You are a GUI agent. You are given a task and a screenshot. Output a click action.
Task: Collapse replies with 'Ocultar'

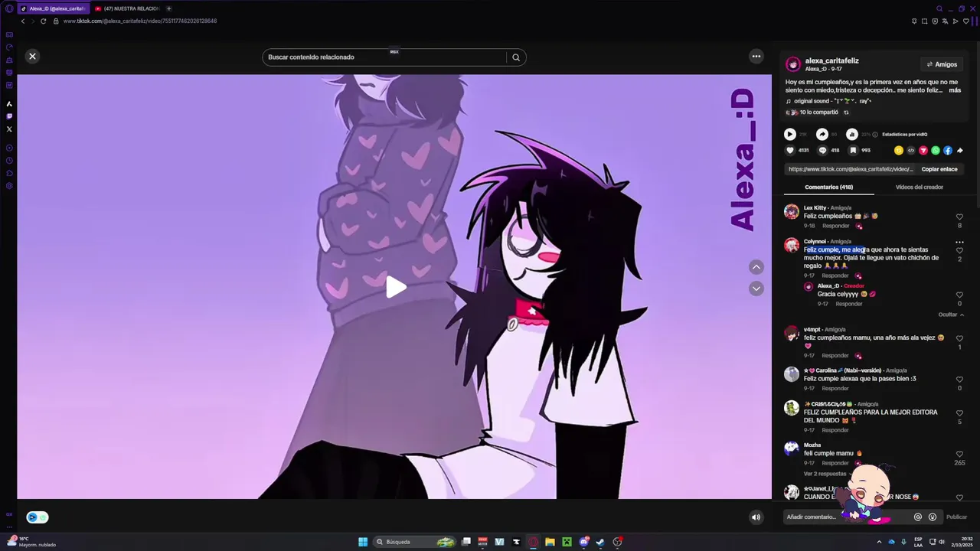(951, 315)
